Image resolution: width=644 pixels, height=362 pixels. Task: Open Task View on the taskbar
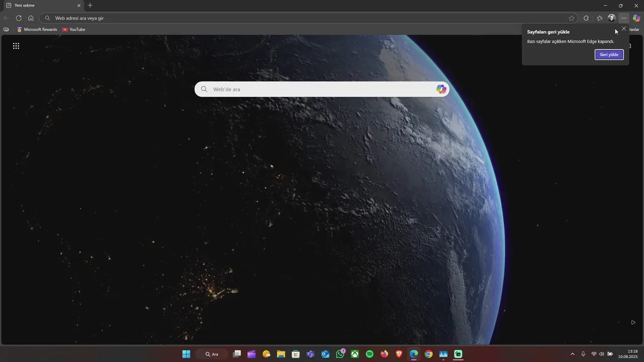click(x=237, y=354)
